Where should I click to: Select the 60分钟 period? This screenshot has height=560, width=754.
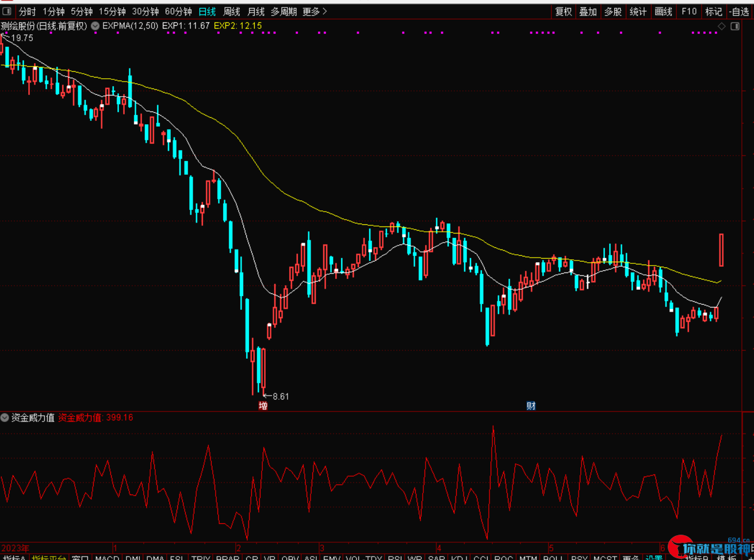pyautogui.click(x=178, y=11)
